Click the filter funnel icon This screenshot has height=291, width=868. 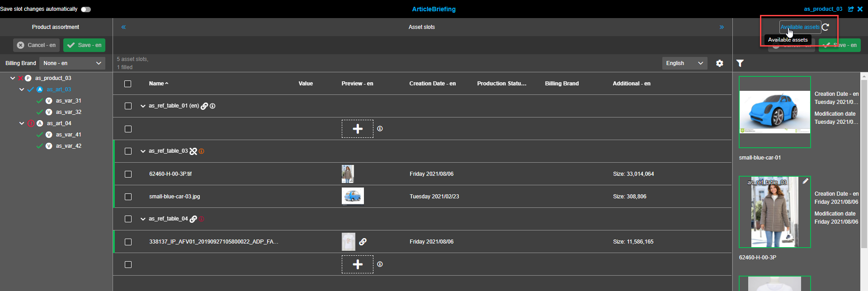click(x=740, y=63)
